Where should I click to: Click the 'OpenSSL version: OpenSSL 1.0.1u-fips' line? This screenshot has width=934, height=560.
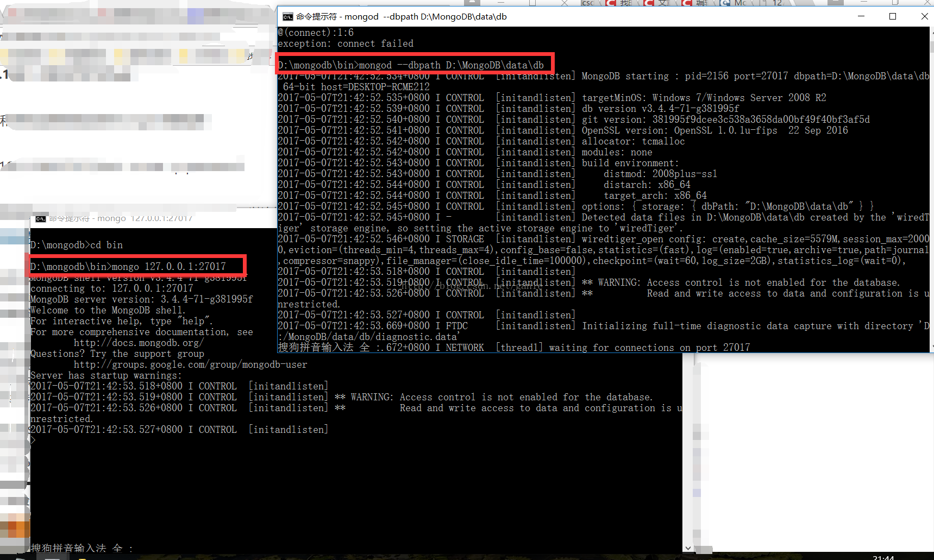tap(563, 130)
